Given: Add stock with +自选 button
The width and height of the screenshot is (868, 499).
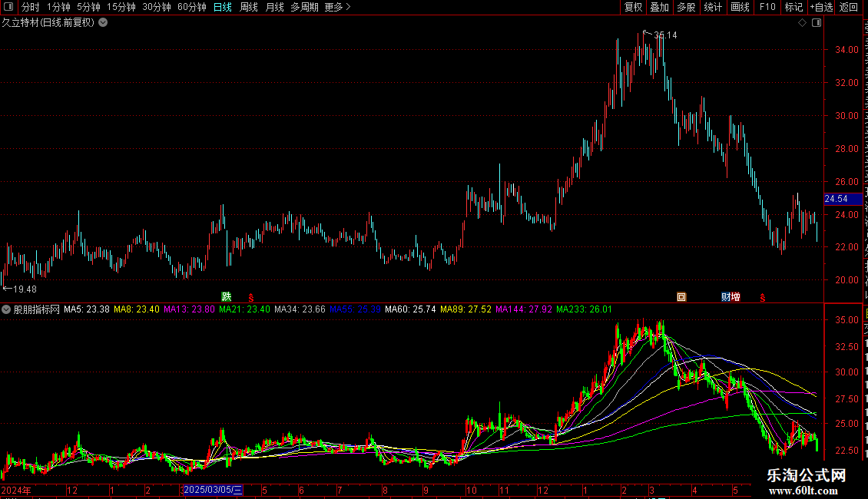Looking at the screenshot, I should tap(821, 7).
